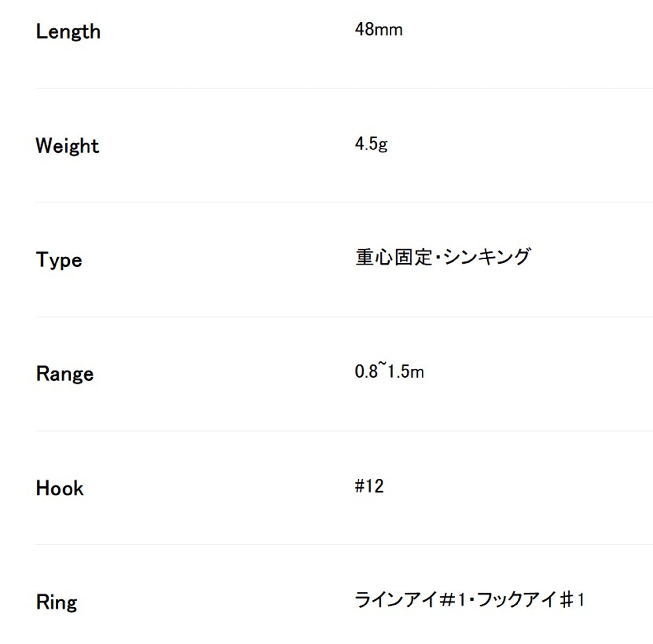
Task: Click the Length row label
Action: pyautogui.click(x=68, y=32)
